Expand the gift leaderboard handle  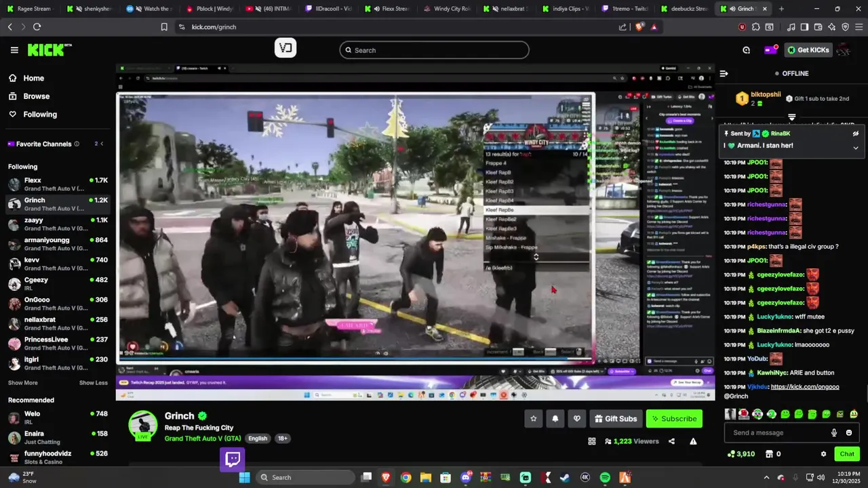click(x=791, y=117)
